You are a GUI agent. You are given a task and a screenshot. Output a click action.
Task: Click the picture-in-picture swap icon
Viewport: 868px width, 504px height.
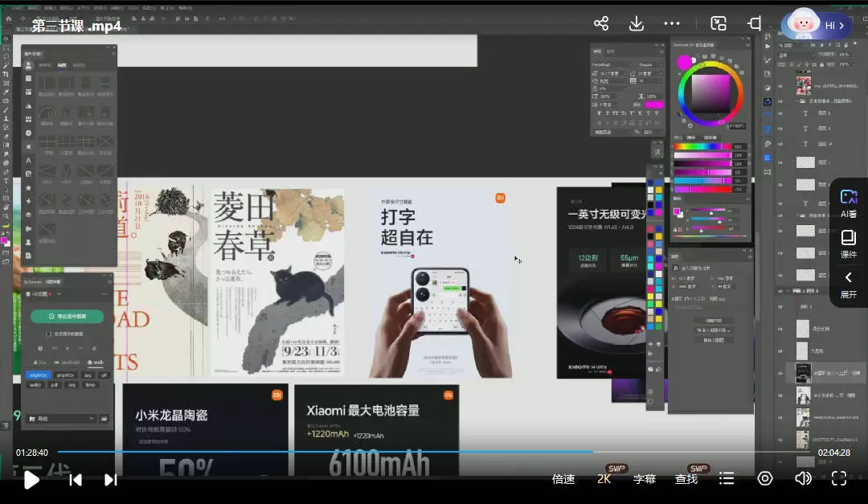click(719, 23)
